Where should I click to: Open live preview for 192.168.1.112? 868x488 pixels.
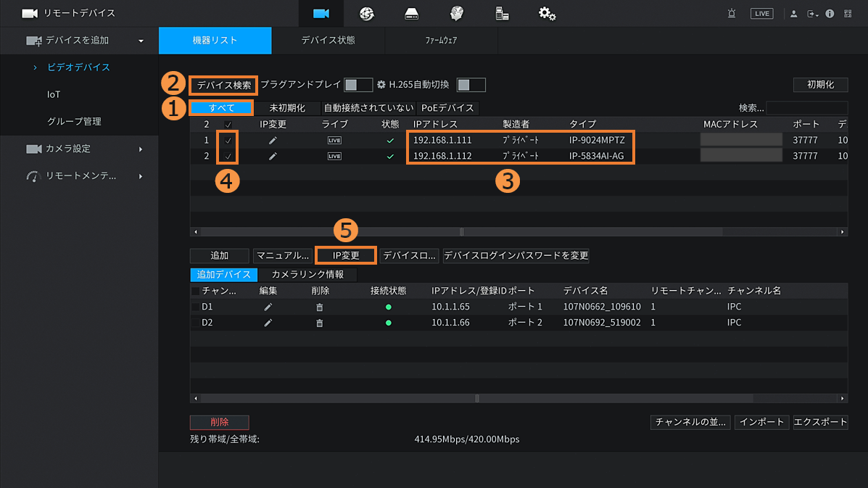pos(334,156)
